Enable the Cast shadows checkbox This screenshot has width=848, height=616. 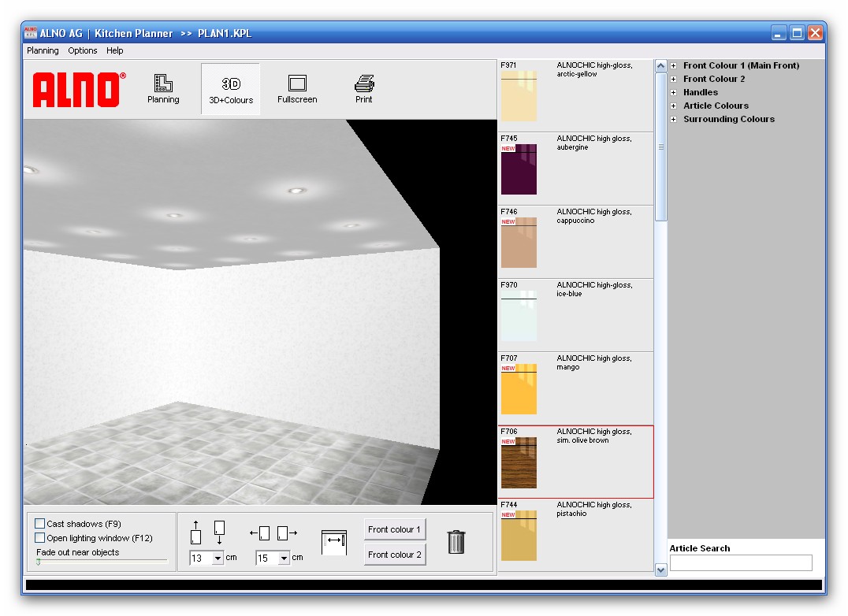40,524
